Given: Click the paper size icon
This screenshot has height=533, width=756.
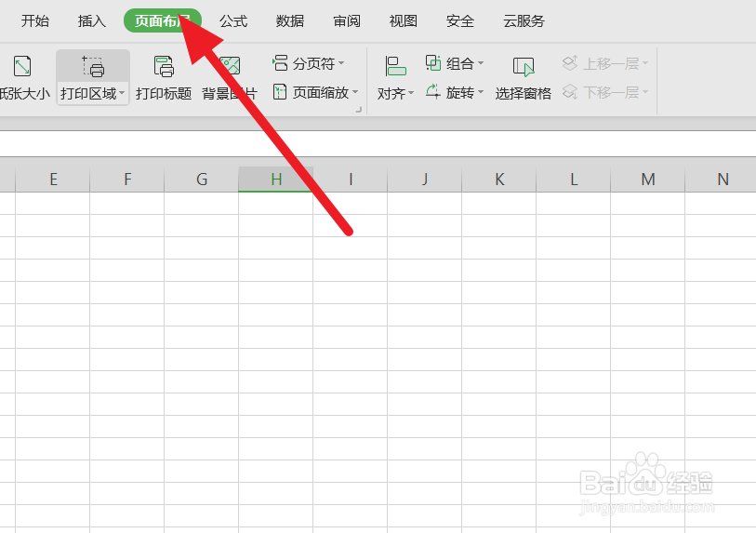Looking at the screenshot, I should click(x=22, y=66).
